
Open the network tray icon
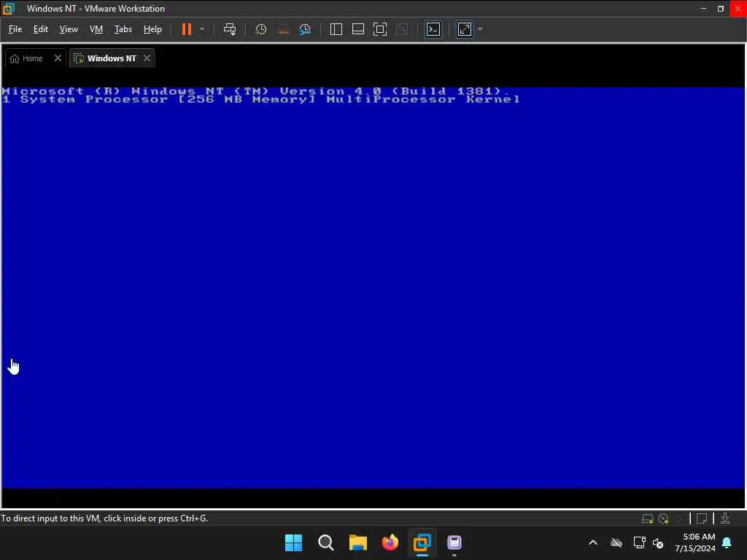(x=639, y=542)
